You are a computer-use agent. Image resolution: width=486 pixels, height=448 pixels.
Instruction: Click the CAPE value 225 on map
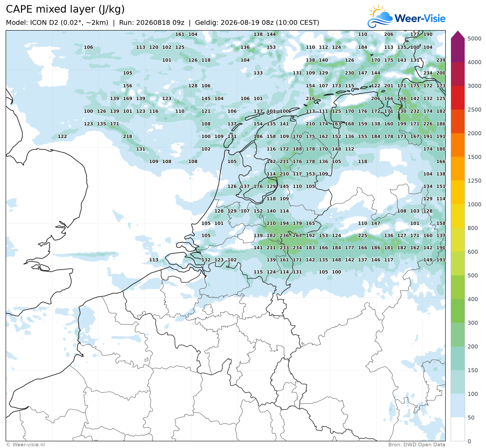[362, 236]
